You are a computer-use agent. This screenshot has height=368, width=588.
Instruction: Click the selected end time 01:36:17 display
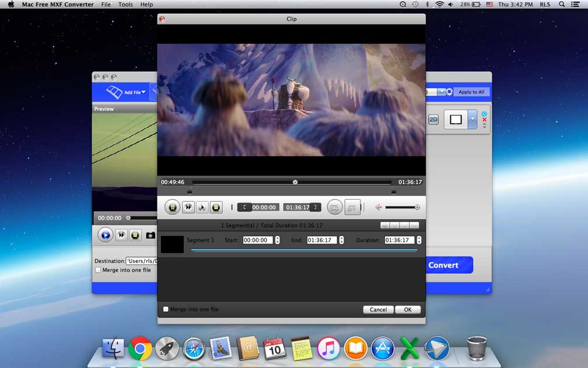pyautogui.click(x=297, y=207)
